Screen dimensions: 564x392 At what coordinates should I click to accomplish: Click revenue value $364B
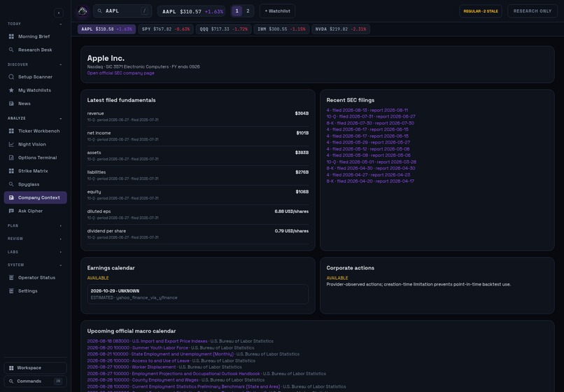tap(302, 113)
